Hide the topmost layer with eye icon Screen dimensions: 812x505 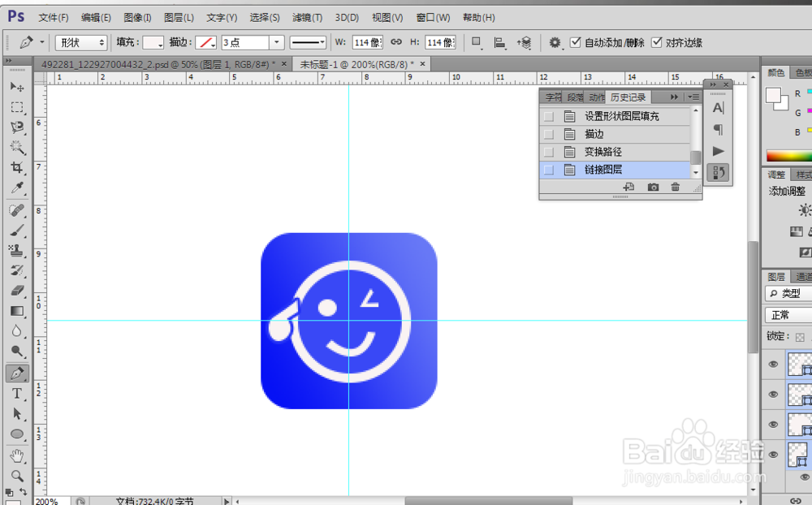coord(773,364)
